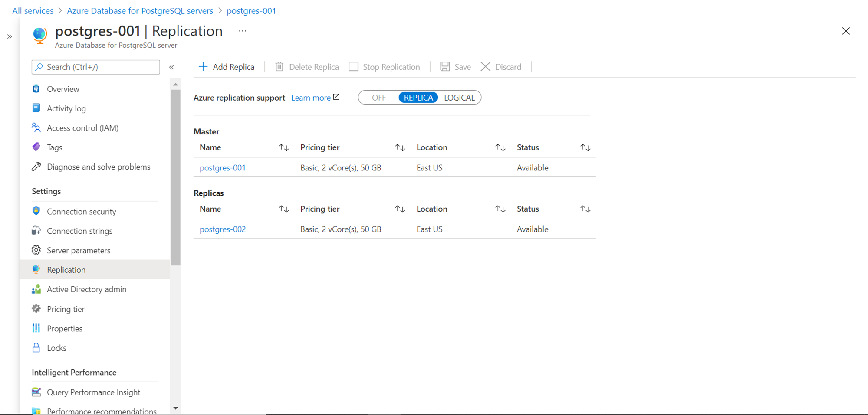Click the Server parameters gear icon

(36, 250)
